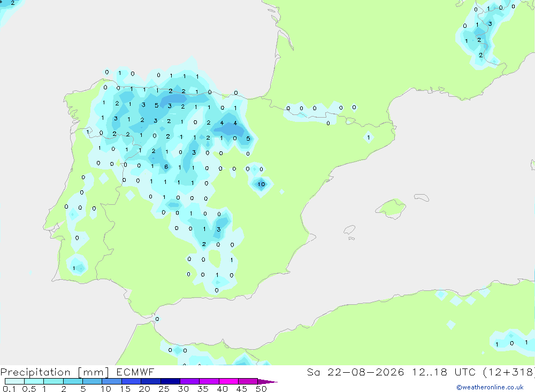The width and height of the screenshot is (535, 392).
Task: Click the '50' legend scale label
Action: (x=262, y=389)
